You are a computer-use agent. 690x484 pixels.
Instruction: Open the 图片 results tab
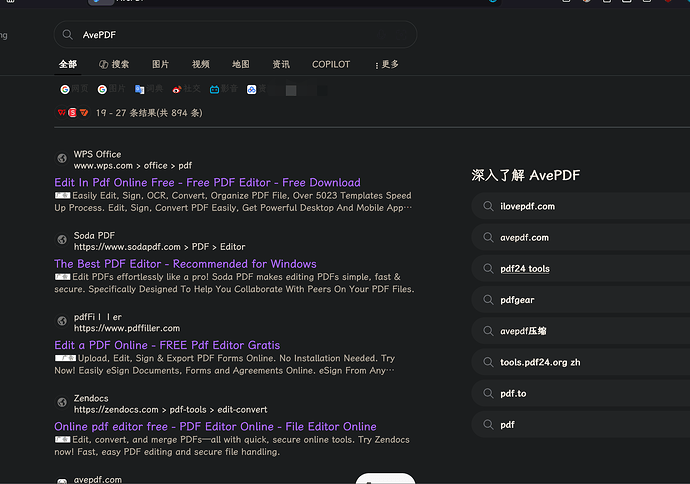tap(161, 64)
